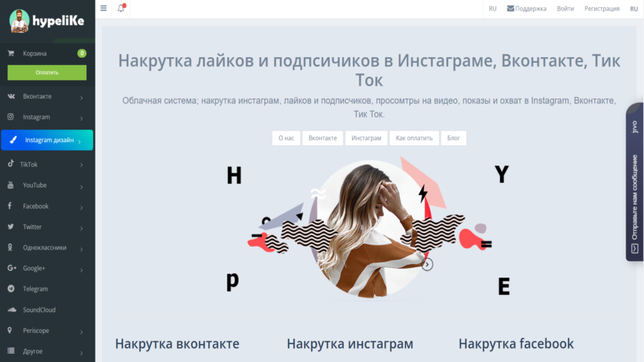
Task: Expand the Twitter submenu chevron
Action: [82, 228]
